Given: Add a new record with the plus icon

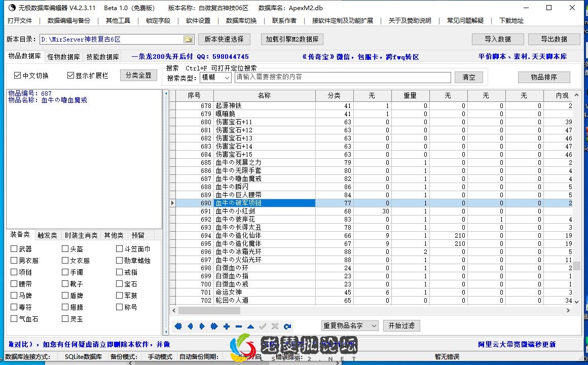Looking at the screenshot, I should pos(226,326).
